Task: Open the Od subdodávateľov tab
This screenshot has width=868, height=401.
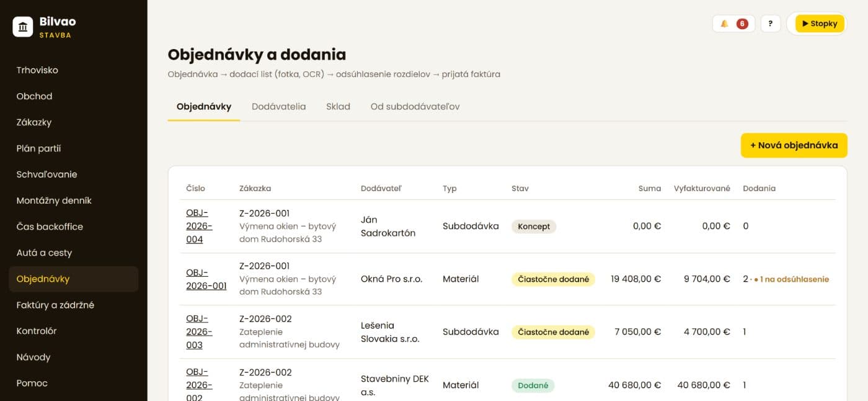Action: click(x=415, y=107)
